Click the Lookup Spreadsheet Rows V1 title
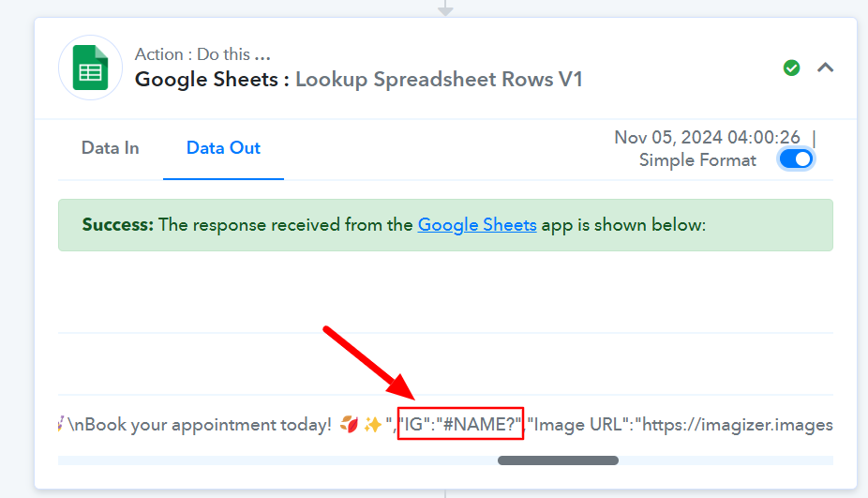Screen dimensions: 868x498 pos(439,79)
